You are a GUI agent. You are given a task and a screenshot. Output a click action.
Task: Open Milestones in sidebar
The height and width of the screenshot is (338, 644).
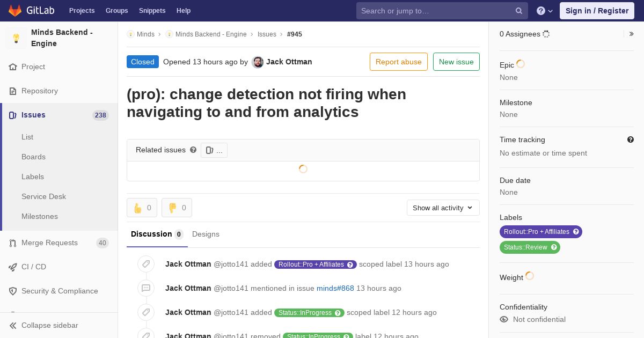(40, 216)
